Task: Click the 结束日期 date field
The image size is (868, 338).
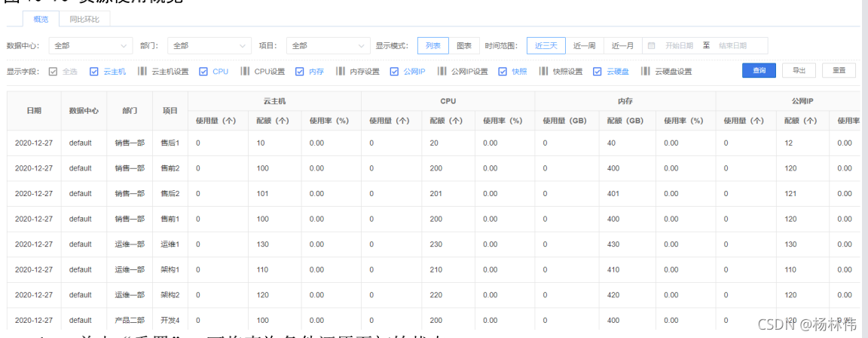Action: [732, 45]
